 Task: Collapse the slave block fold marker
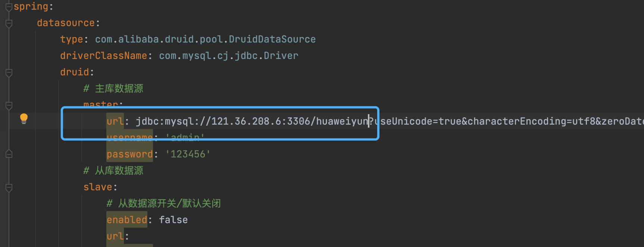coord(9,187)
